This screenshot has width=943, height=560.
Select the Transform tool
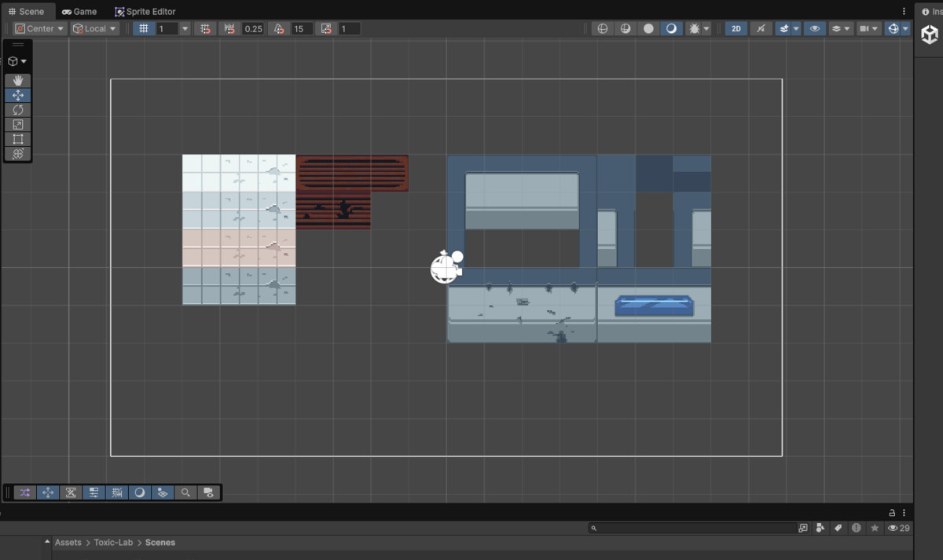(x=18, y=153)
